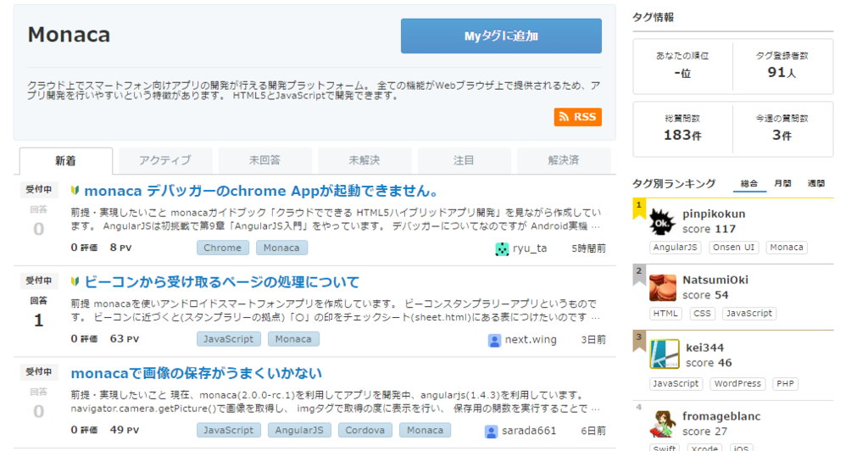Click JavaScript tag under kei344
This screenshot has height=451, width=868.
[x=676, y=383]
